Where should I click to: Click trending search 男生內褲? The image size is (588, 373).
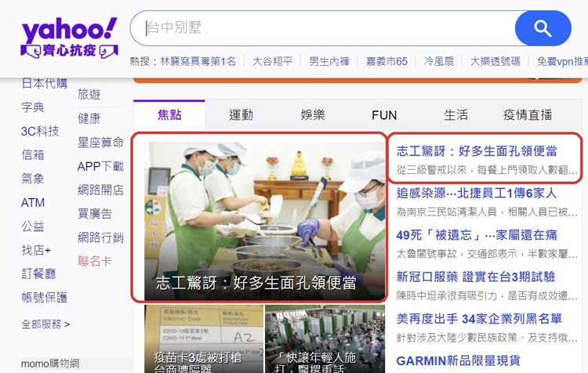(328, 61)
